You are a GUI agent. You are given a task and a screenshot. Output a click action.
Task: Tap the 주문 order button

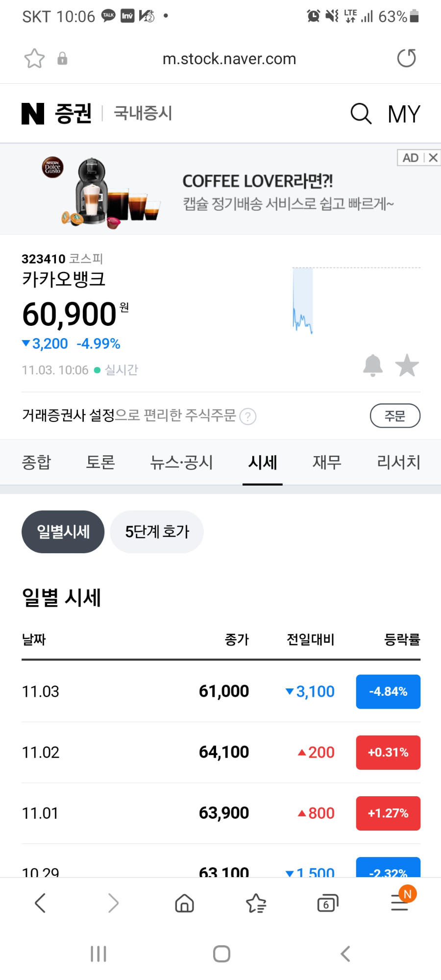[395, 416]
